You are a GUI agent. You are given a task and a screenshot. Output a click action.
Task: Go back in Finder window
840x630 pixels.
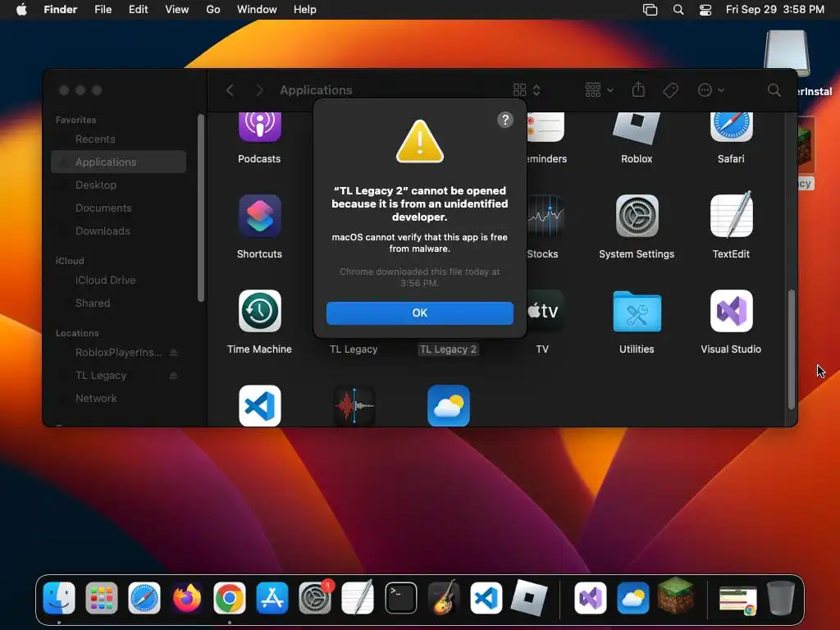tap(230, 90)
